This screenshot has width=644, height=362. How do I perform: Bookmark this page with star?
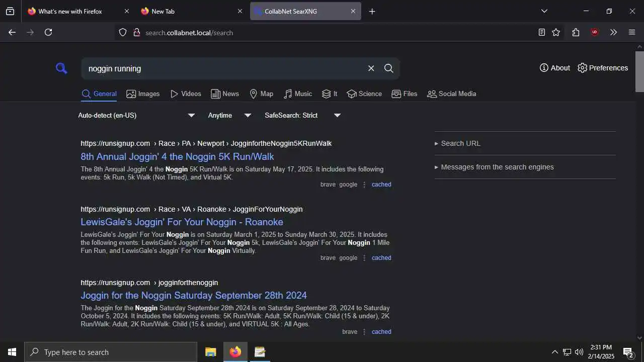(x=556, y=32)
